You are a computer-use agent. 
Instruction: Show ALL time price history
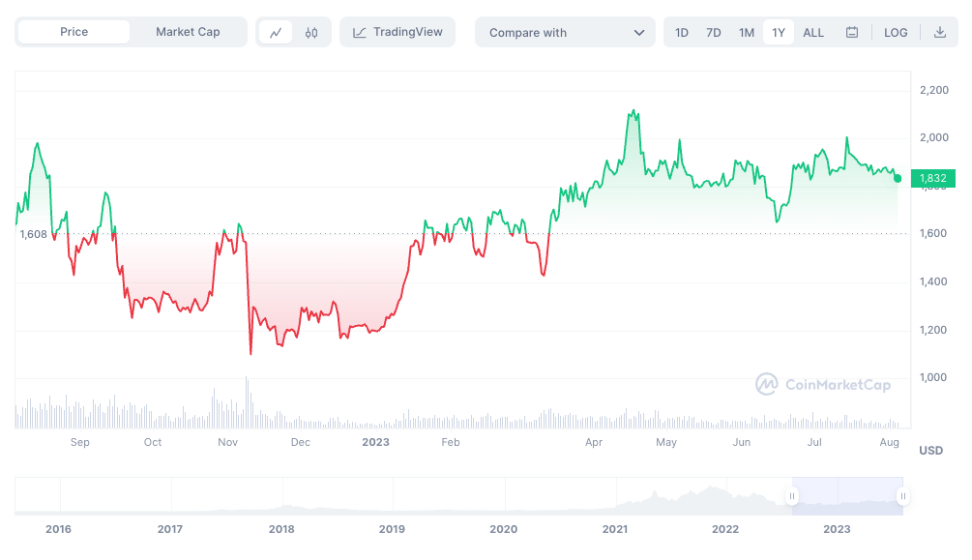coord(813,32)
